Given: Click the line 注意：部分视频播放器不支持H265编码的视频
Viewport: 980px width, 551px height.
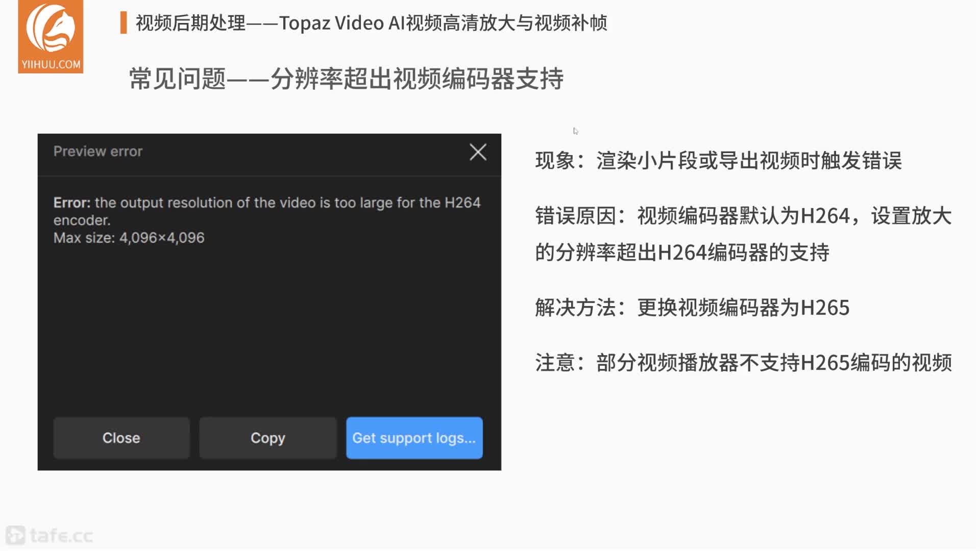Looking at the screenshot, I should tap(743, 363).
